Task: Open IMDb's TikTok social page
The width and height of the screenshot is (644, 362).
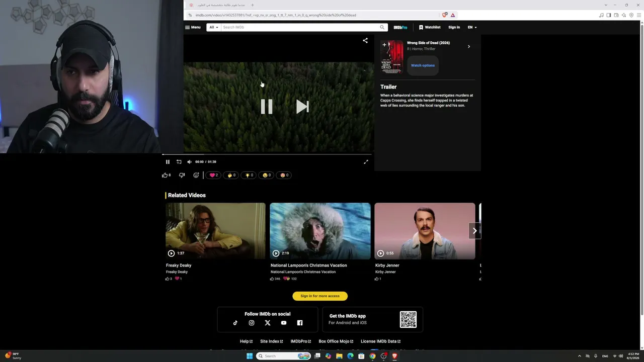Action: pyautogui.click(x=235, y=323)
